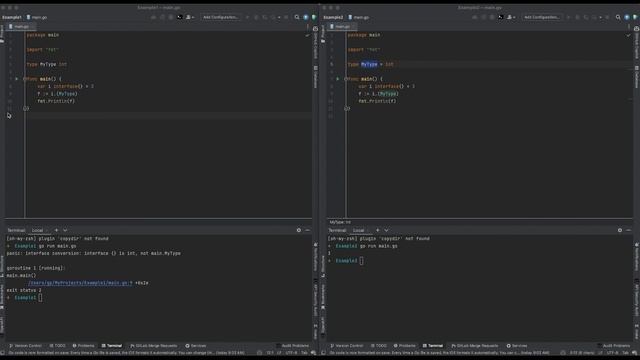Click main.go breadcrumb in Example2 navigation bar

point(358,17)
